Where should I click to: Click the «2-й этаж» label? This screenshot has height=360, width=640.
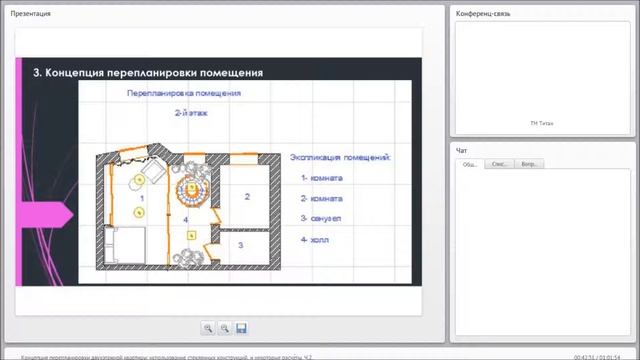point(191,113)
